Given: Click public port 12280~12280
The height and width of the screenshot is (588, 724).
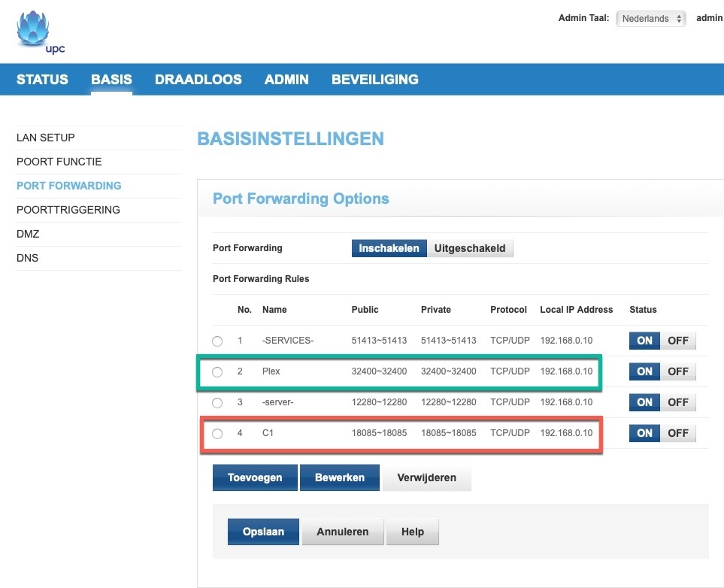Looking at the screenshot, I should tap(379, 402).
